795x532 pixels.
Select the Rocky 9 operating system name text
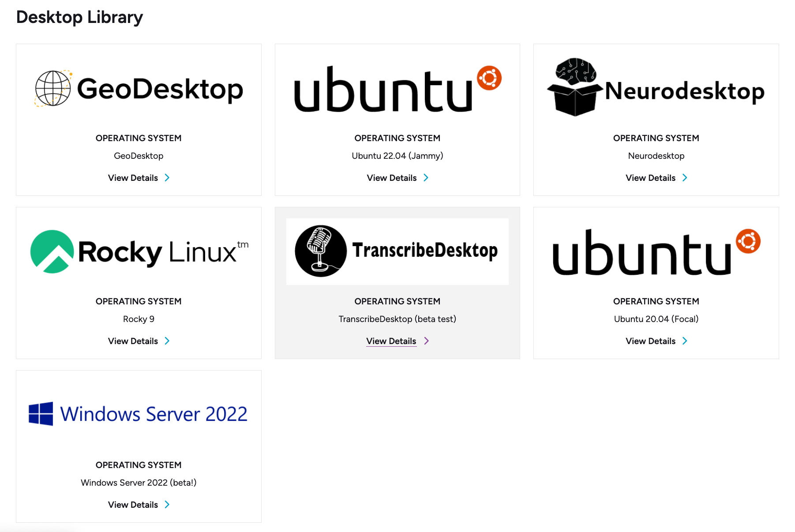coord(139,319)
